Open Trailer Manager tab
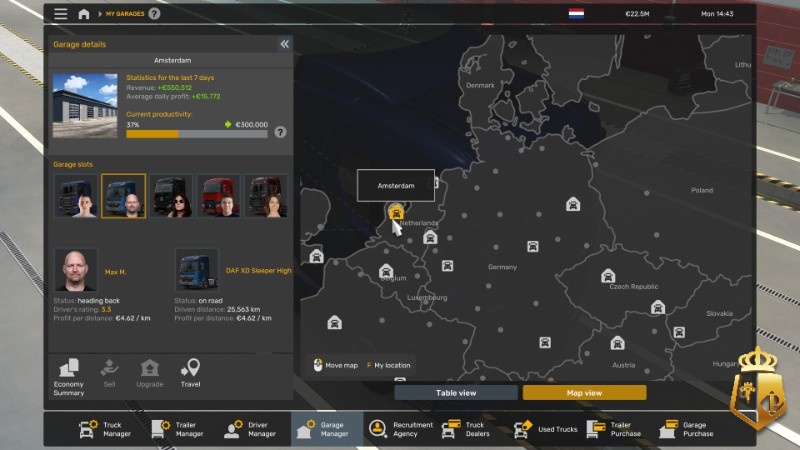This screenshot has height=450, width=800. pyautogui.click(x=177, y=429)
